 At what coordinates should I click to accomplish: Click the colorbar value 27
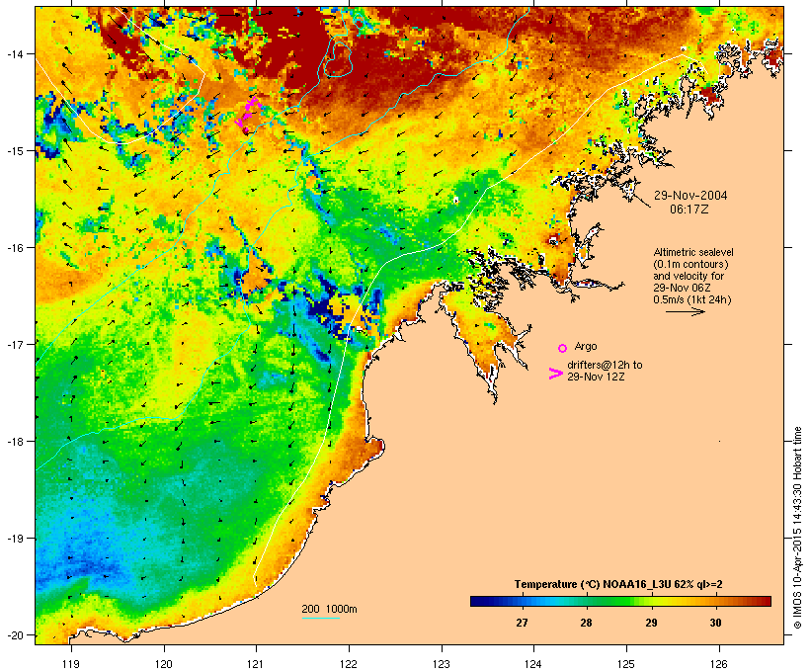pos(522,623)
